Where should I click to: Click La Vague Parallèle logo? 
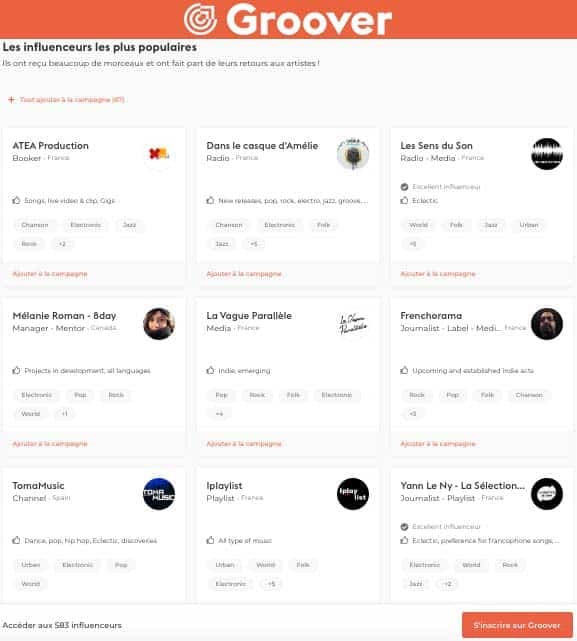(x=353, y=324)
